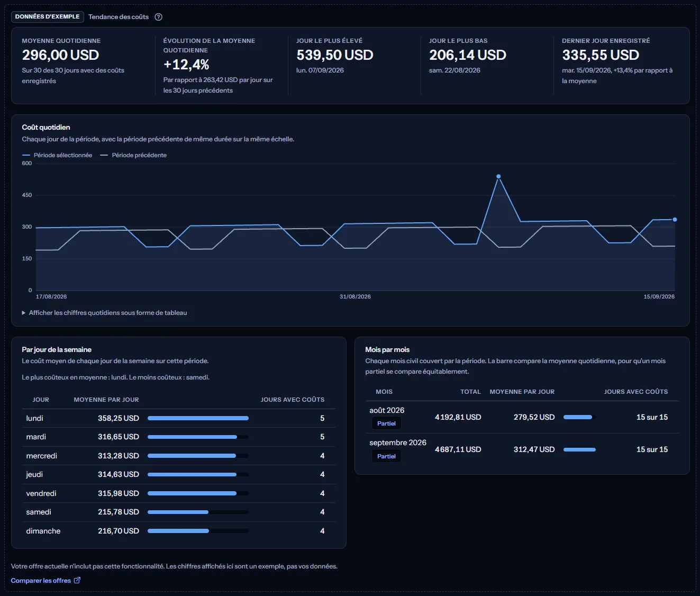Click the peak data point on the chart
Viewport: 700px width, 596px height.
[x=498, y=177]
